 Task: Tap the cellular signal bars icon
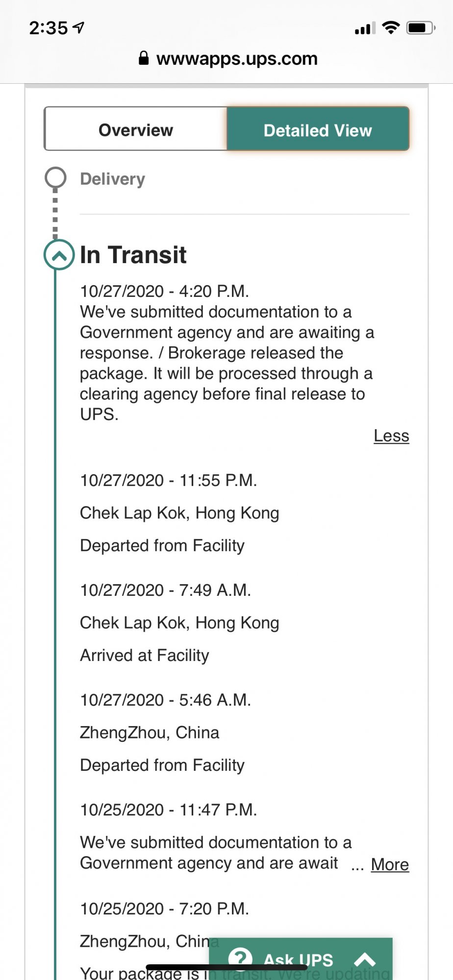[x=365, y=28]
